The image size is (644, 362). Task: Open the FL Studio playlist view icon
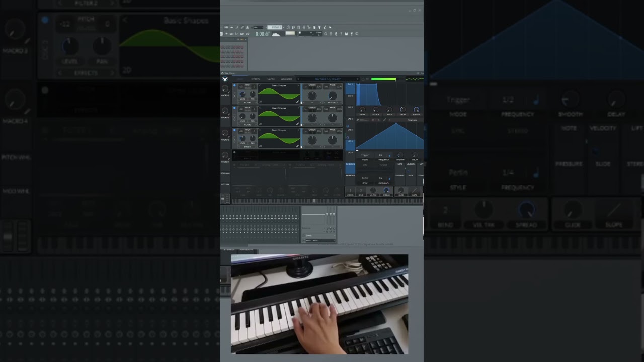[288, 27]
